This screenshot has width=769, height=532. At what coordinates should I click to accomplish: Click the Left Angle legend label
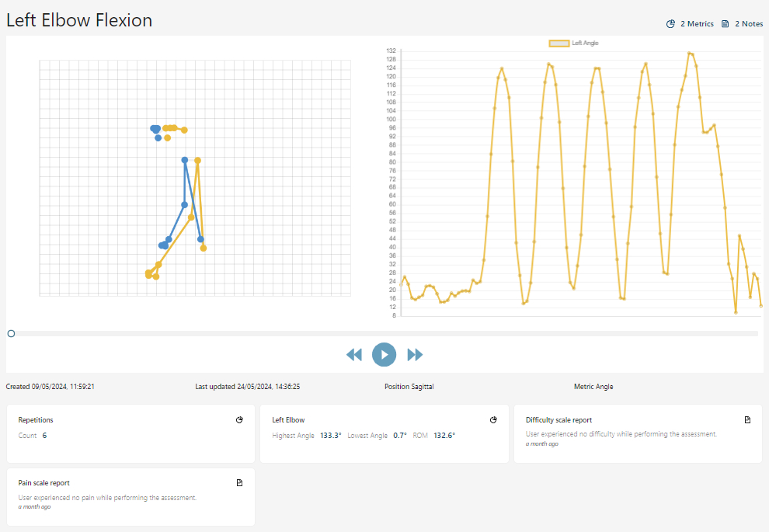point(585,43)
